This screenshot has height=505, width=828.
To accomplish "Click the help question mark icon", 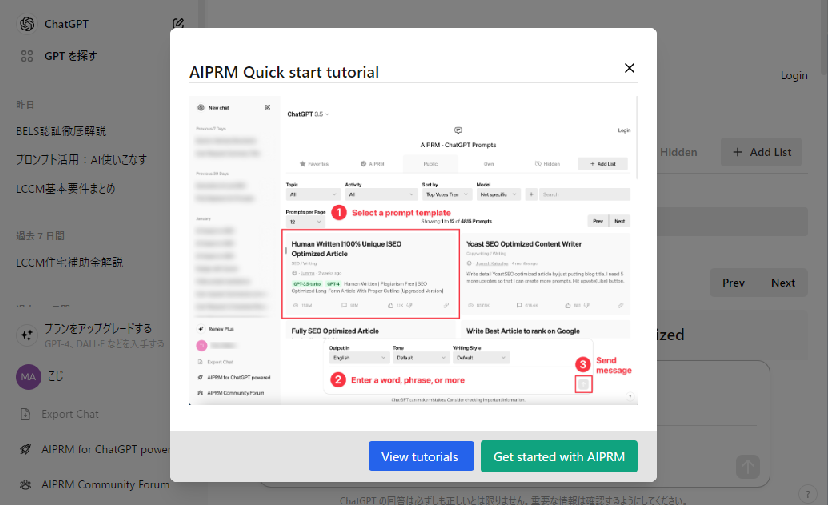I will click(807, 494).
